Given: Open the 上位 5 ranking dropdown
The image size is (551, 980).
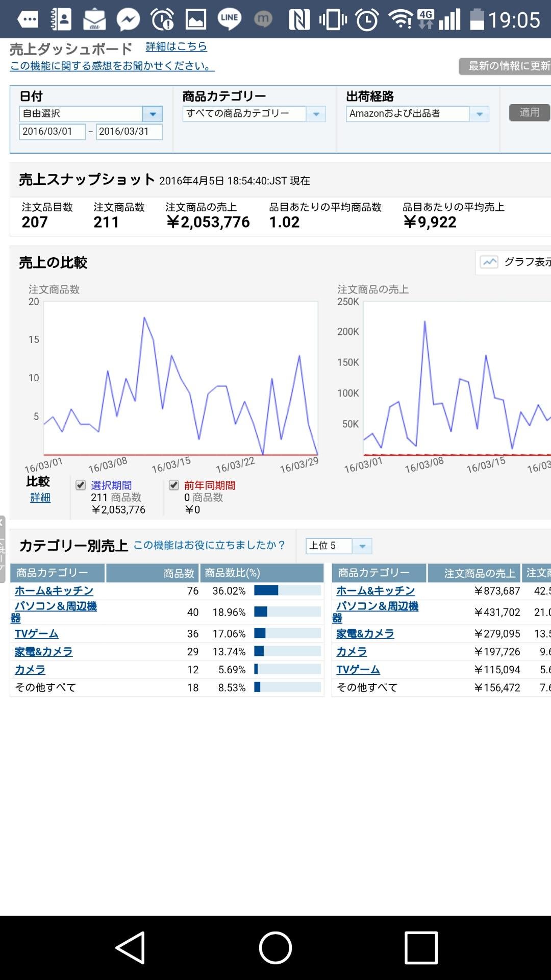Looking at the screenshot, I should point(339,546).
